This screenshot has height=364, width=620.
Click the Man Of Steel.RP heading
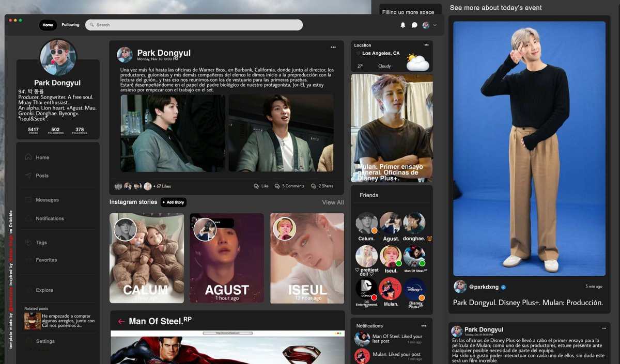click(x=160, y=321)
